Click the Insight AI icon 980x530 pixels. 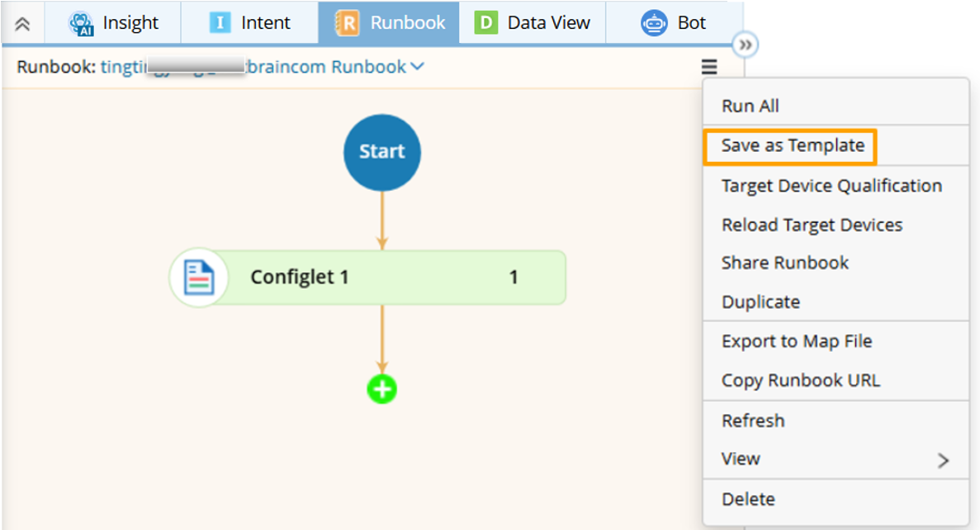click(x=81, y=23)
